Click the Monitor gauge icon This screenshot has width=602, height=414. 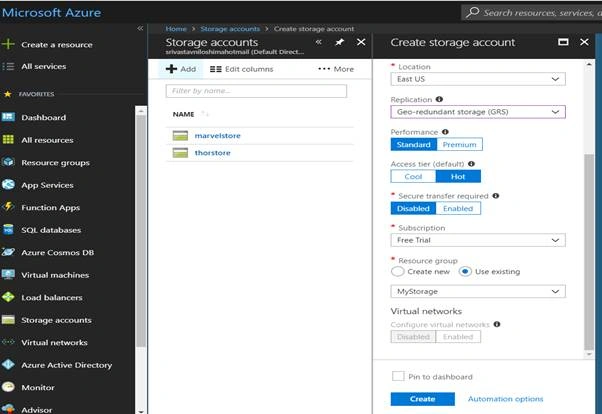click(8, 387)
